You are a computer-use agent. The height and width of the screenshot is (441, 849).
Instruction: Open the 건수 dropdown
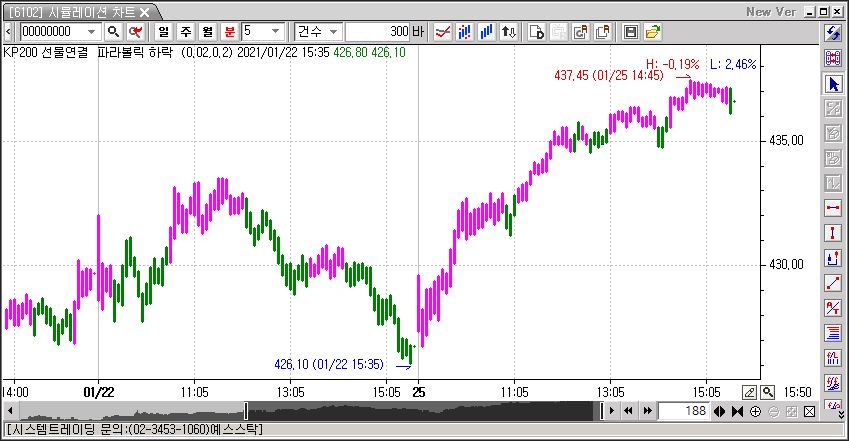[335, 32]
